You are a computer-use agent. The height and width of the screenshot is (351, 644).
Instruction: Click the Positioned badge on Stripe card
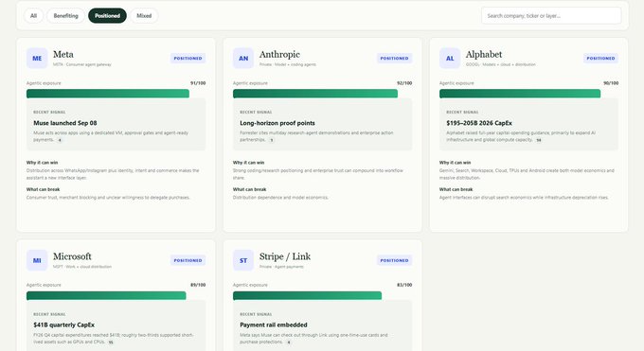click(394, 260)
